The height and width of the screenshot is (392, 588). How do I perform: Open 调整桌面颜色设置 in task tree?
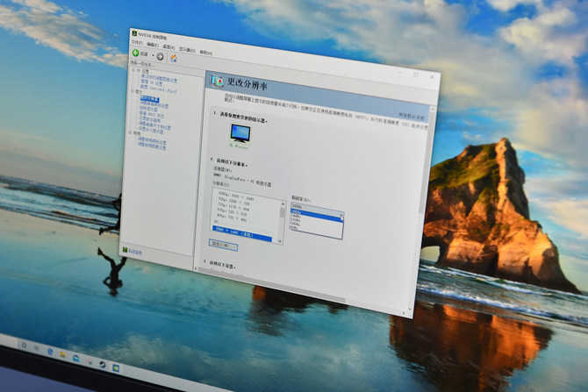point(154,104)
